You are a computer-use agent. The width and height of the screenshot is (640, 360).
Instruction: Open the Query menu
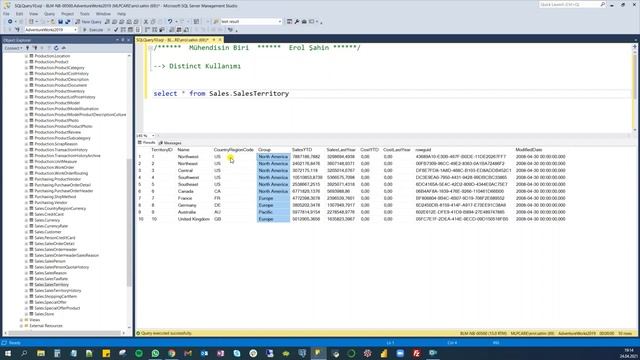[x=49, y=14]
